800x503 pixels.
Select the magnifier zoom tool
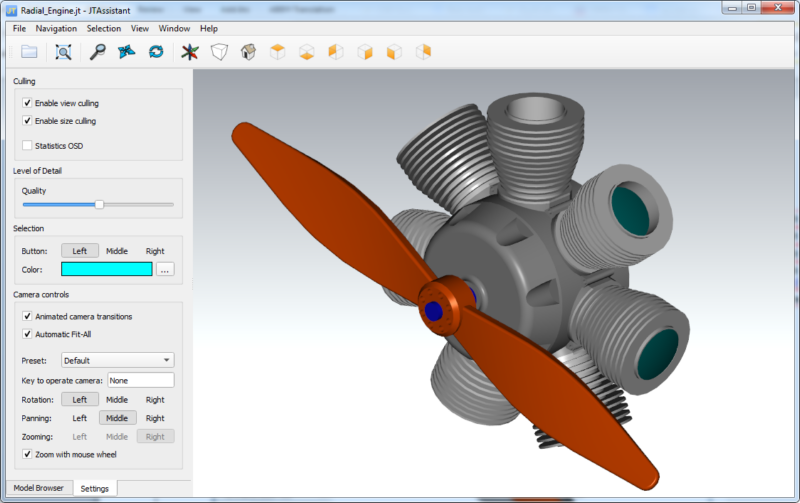click(x=98, y=52)
